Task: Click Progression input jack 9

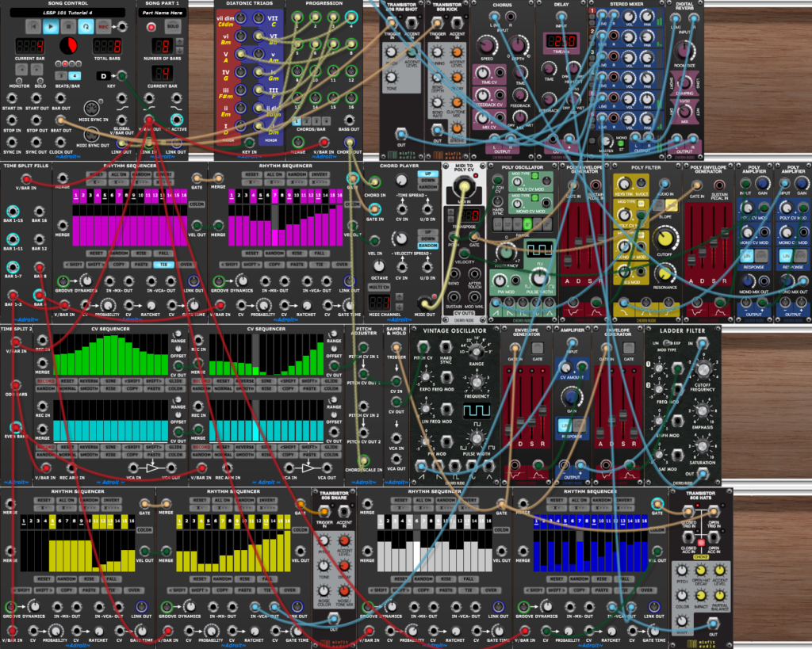Action: click(297, 70)
